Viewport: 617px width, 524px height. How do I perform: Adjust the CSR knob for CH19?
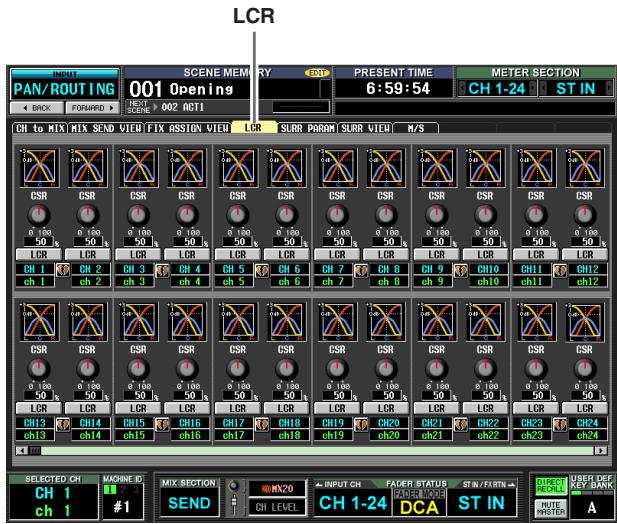tap(337, 369)
